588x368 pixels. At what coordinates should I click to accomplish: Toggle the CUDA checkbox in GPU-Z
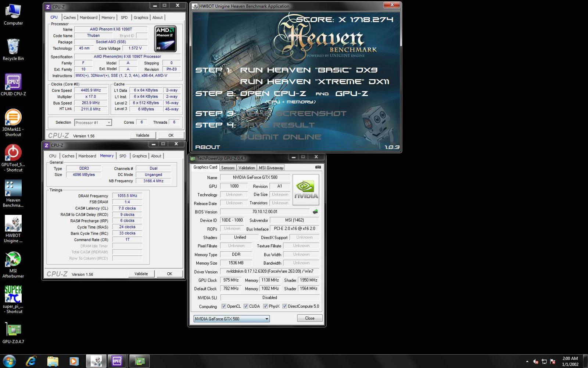(x=245, y=306)
